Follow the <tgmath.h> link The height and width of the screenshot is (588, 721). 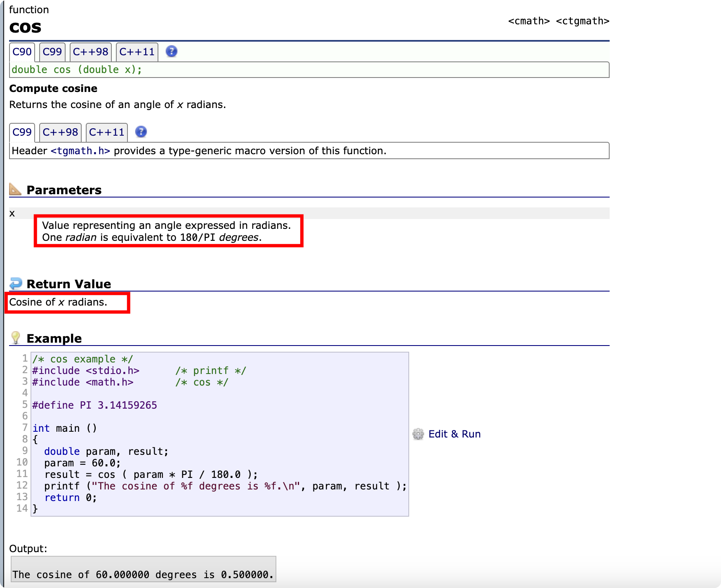click(80, 151)
